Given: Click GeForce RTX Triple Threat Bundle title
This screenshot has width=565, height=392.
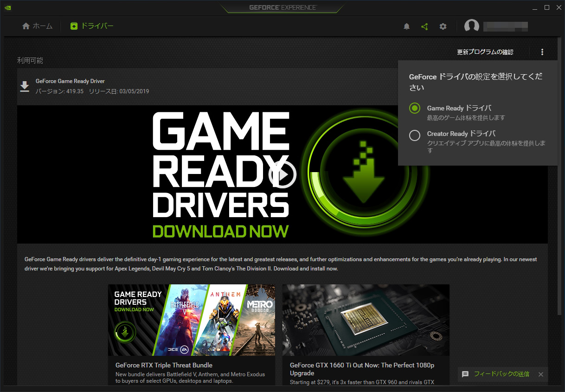Looking at the screenshot, I should click(x=164, y=365).
